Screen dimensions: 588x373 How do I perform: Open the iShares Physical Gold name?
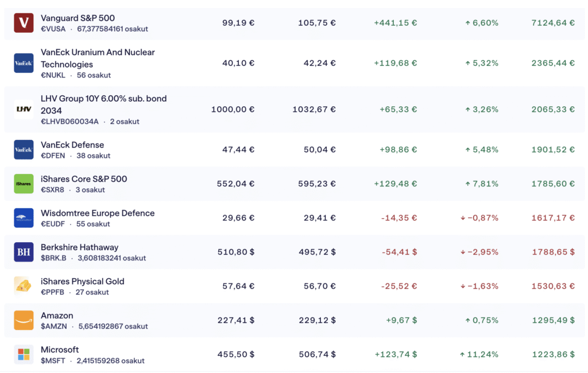coord(82,281)
